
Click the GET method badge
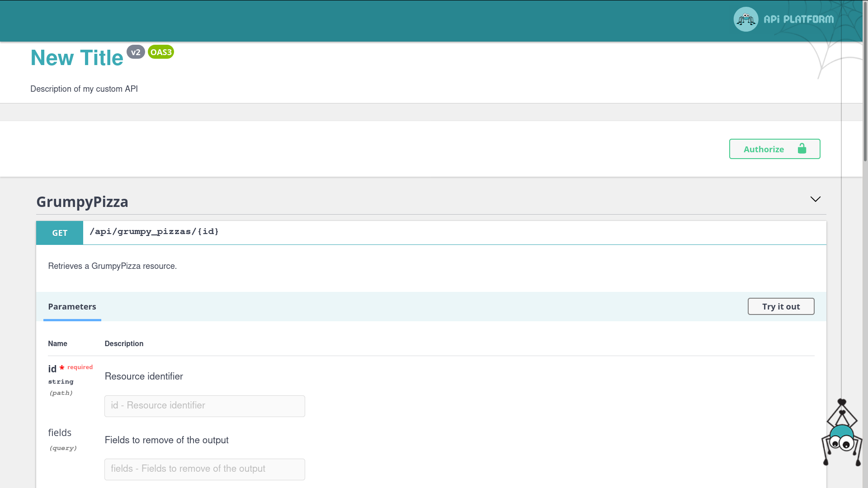[x=59, y=233]
